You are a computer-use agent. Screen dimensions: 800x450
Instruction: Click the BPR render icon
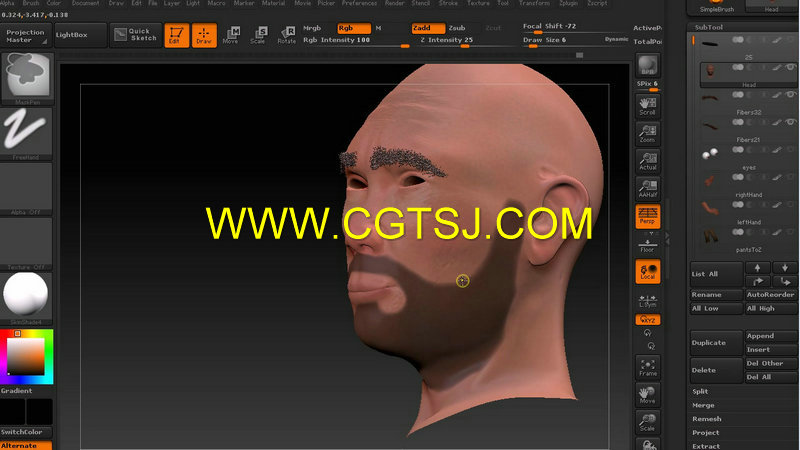pyautogui.click(x=648, y=65)
